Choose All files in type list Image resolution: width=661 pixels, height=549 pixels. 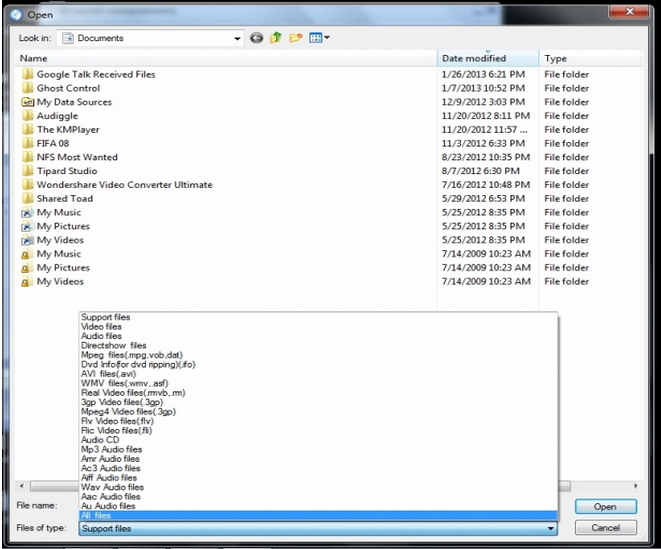97,515
